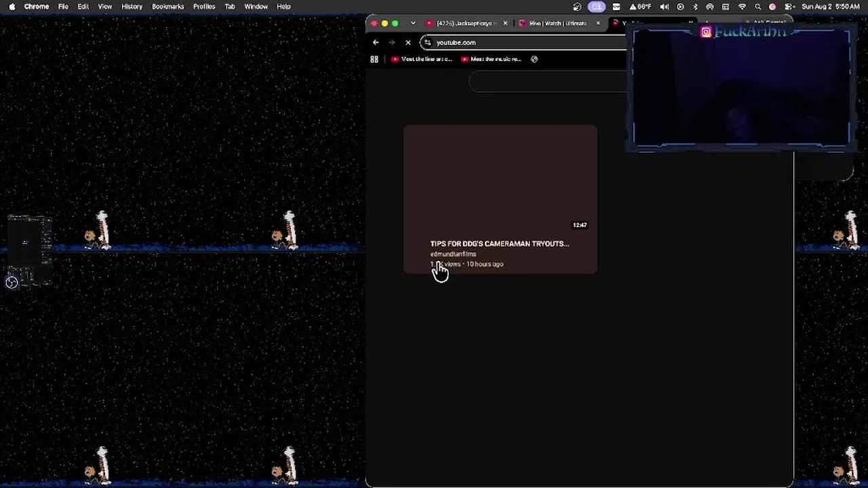
Task: Click the Apple menu icon
Action: (12, 7)
